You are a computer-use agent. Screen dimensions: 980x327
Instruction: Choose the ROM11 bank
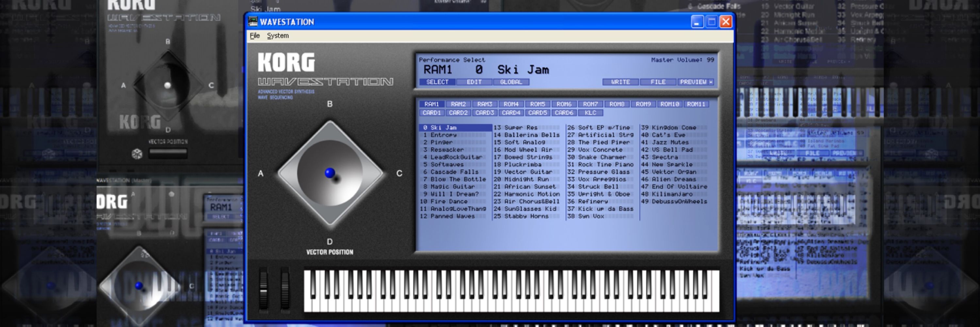point(696,104)
